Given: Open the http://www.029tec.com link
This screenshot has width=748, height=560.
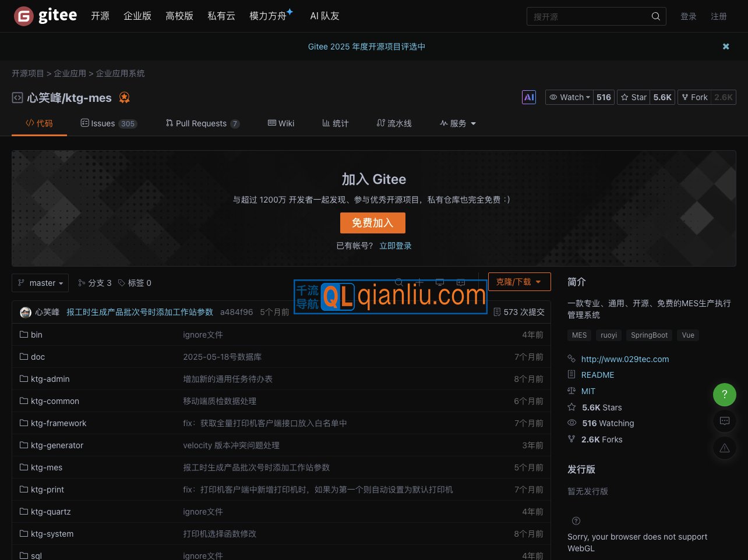Looking at the screenshot, I should click(624, 359).
